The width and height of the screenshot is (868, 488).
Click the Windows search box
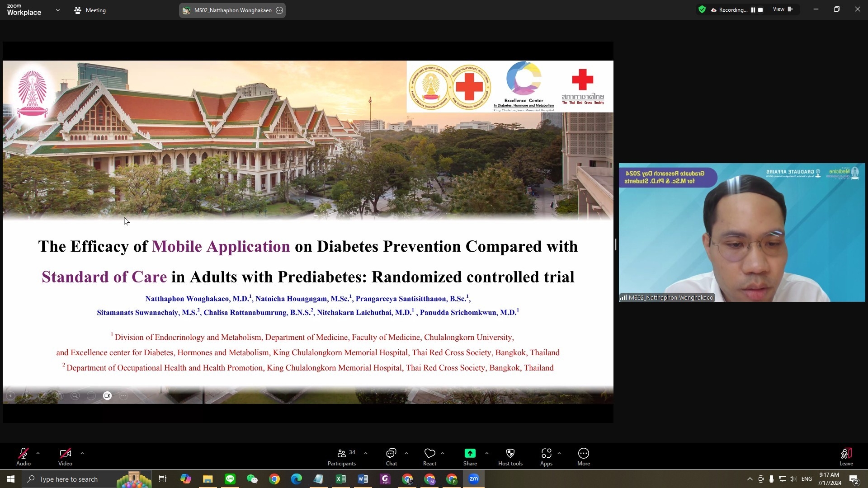click(x=69, y=479)
